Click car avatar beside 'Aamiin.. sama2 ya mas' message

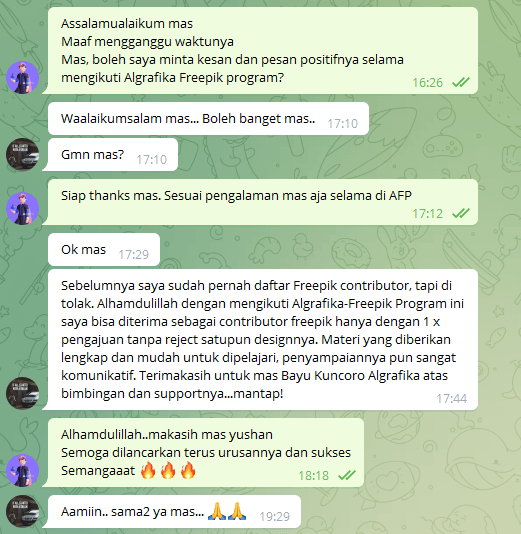22,512
